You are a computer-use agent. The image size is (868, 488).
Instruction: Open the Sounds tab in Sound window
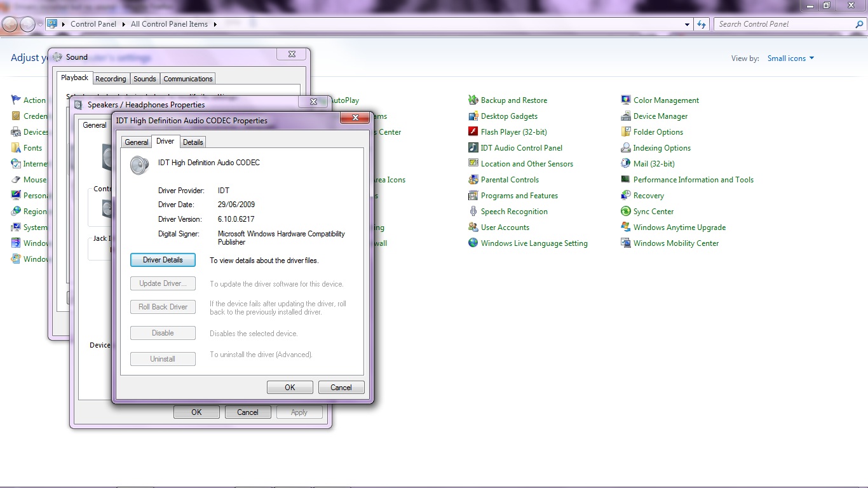(x=144, y=79)
